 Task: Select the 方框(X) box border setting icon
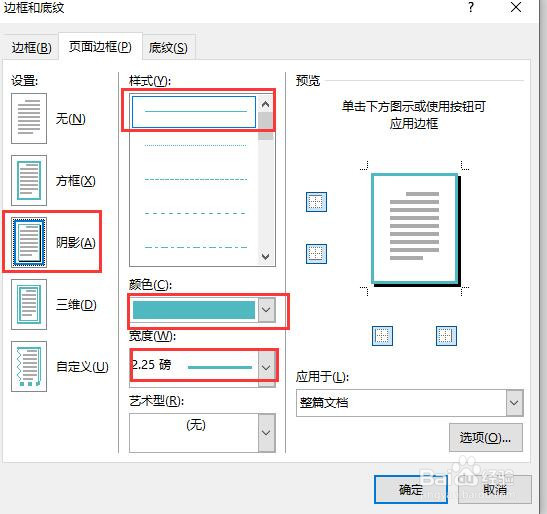(29, 180)
